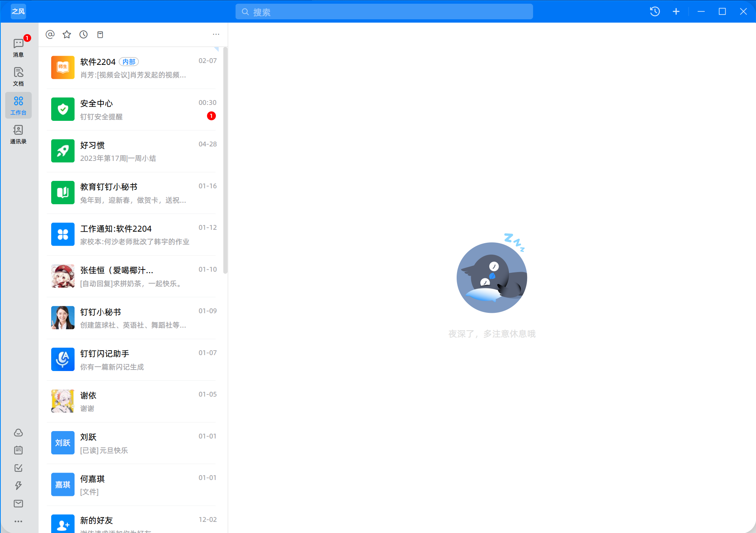This screenshot has height=533, width=756.
Task: Open the Messages (消息) sidebar tab
Action: tap(18, 47)
